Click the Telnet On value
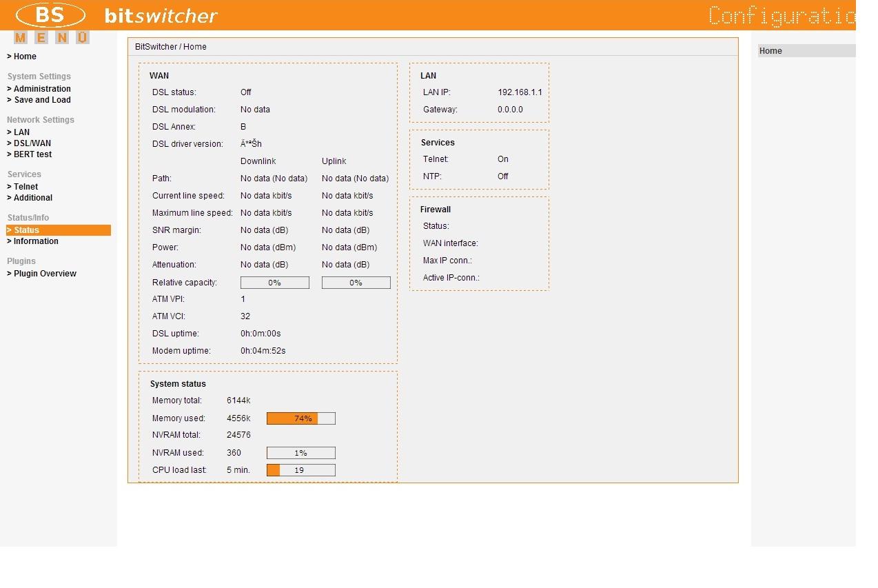878x588 pixels. [x=503, y=159]
